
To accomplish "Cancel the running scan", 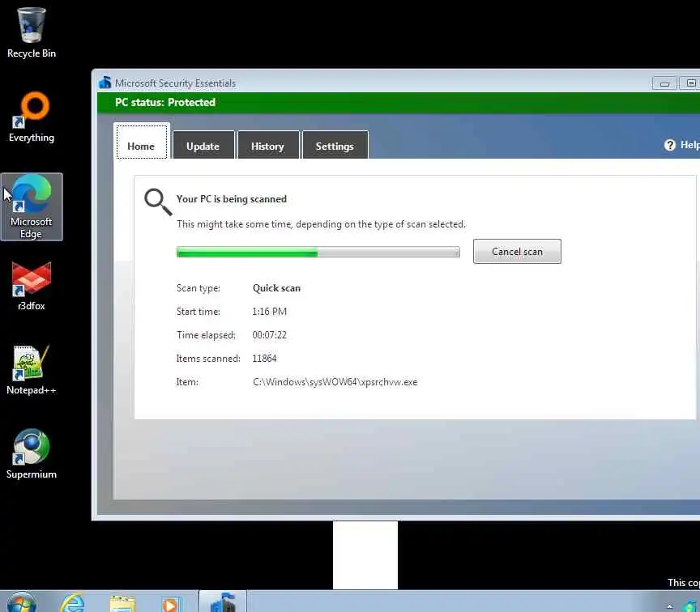I will pos(517,251).
